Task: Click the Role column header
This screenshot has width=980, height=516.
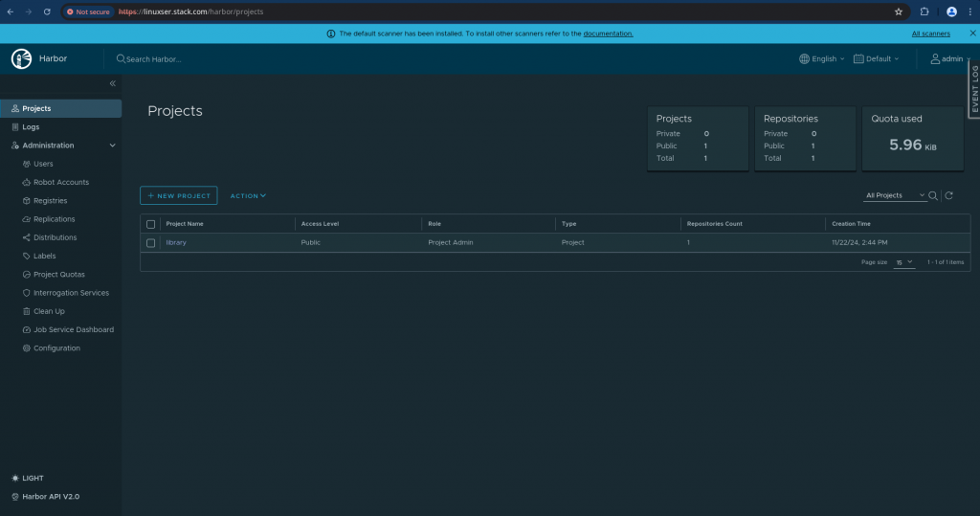Action: tap(434, 224)
